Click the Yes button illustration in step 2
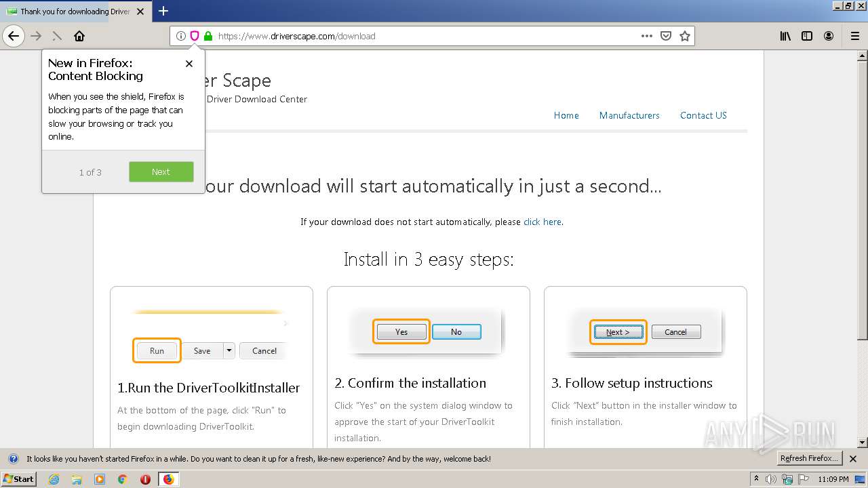The height and width of the screenshot is (488, 868). [401, 331]
